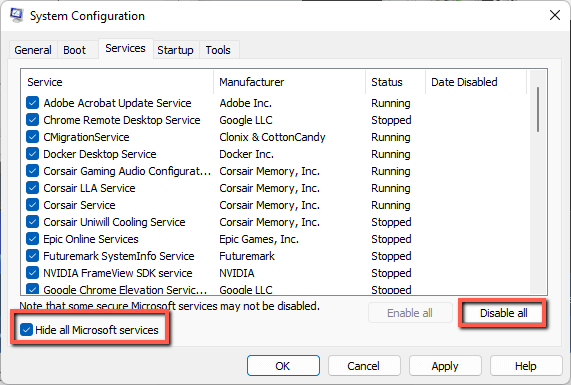
Task: Open the Boot tab
Action: click(75, 50)
